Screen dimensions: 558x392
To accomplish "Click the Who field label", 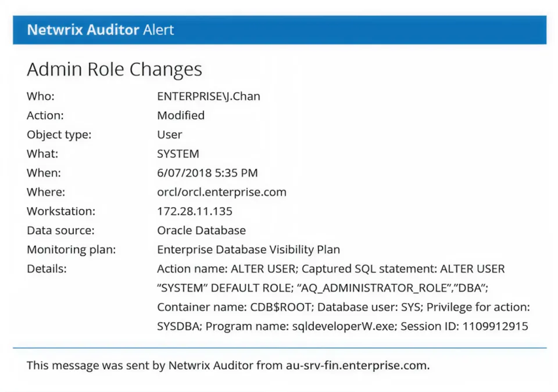I will click(x=41, y=97).
